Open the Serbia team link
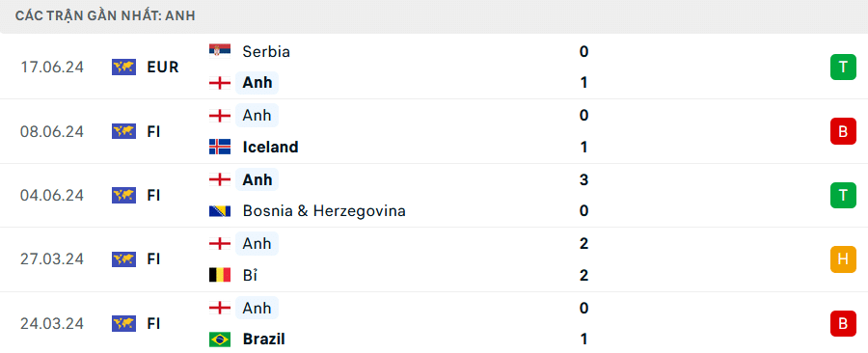The height and width of the screenshot is (353, 868). 266,51
